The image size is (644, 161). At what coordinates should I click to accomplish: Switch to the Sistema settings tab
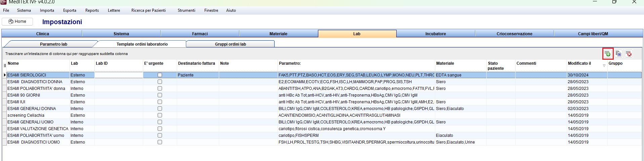(121, 34)
